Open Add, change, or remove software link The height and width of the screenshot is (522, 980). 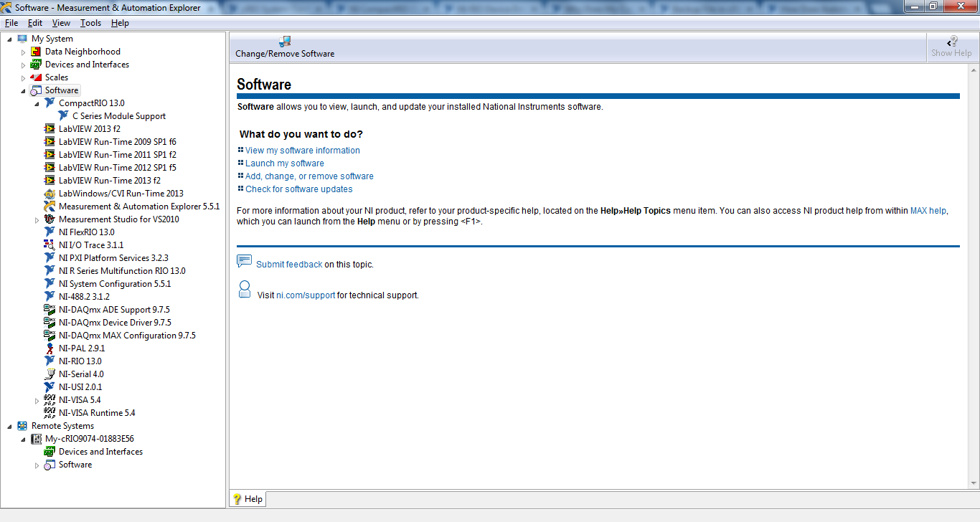point(309,176)
